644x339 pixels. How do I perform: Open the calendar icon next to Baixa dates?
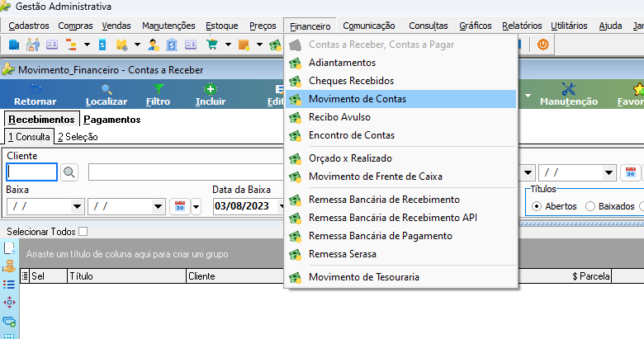coord(180,206)
